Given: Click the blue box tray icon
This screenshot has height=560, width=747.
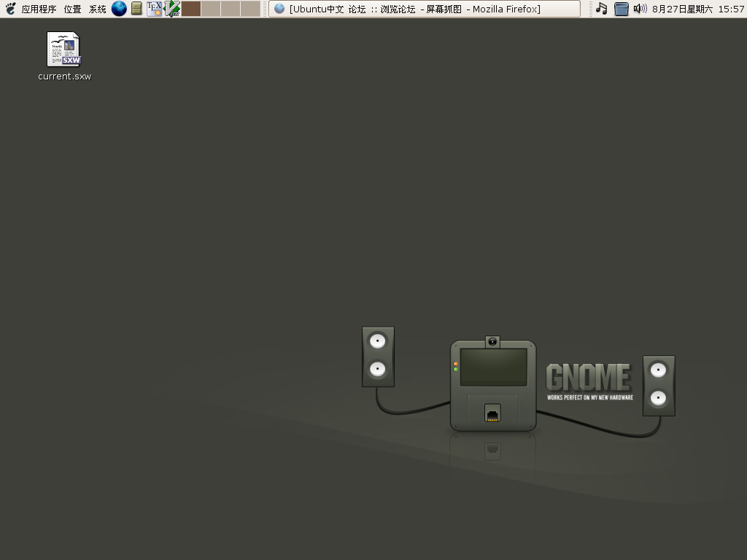Looking at the screenshot, I should coord(622,9).
